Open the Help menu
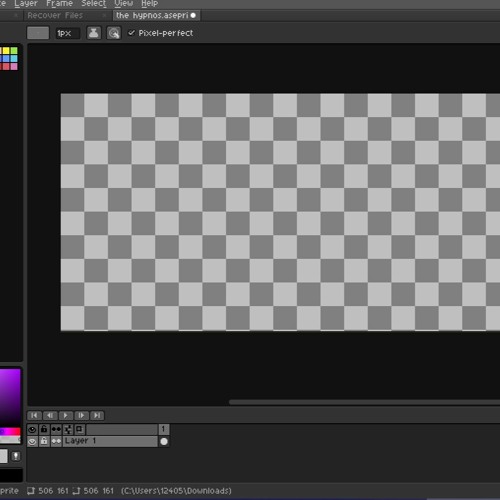The image size is (500, 500). tap(149, 4)
